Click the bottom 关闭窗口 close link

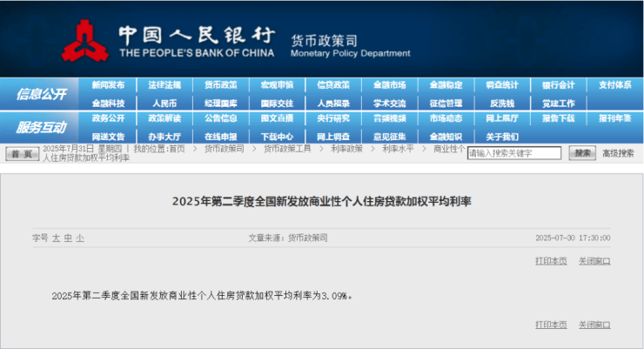pos(594,325)
